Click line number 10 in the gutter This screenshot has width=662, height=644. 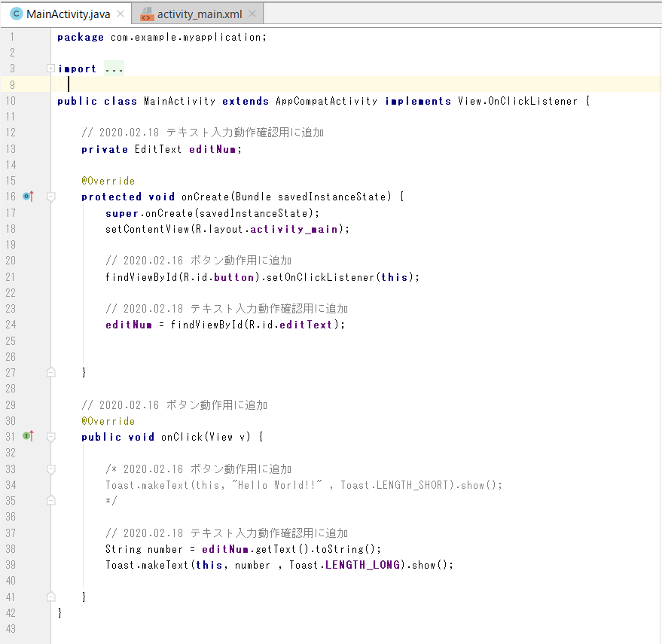click(11, 101)
